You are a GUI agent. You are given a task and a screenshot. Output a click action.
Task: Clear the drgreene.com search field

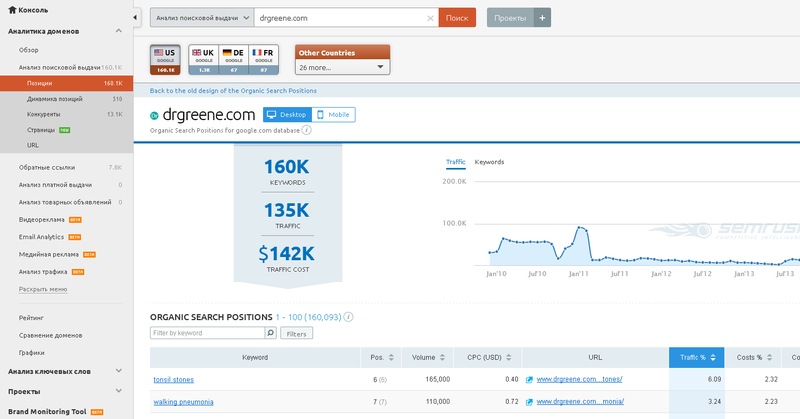coord(430,18)
